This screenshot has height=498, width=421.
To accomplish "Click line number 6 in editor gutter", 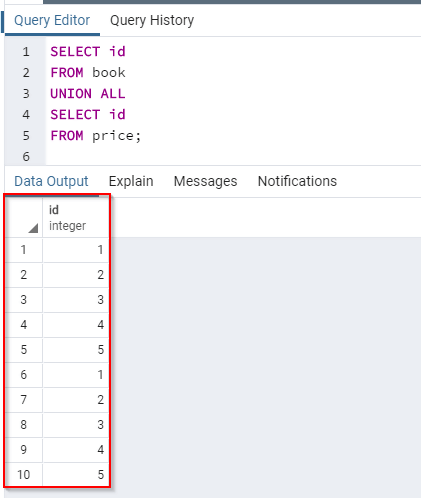I will (26, 157).
